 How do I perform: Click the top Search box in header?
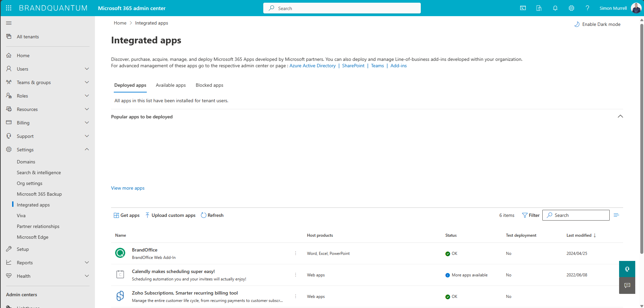click(342, 8)
